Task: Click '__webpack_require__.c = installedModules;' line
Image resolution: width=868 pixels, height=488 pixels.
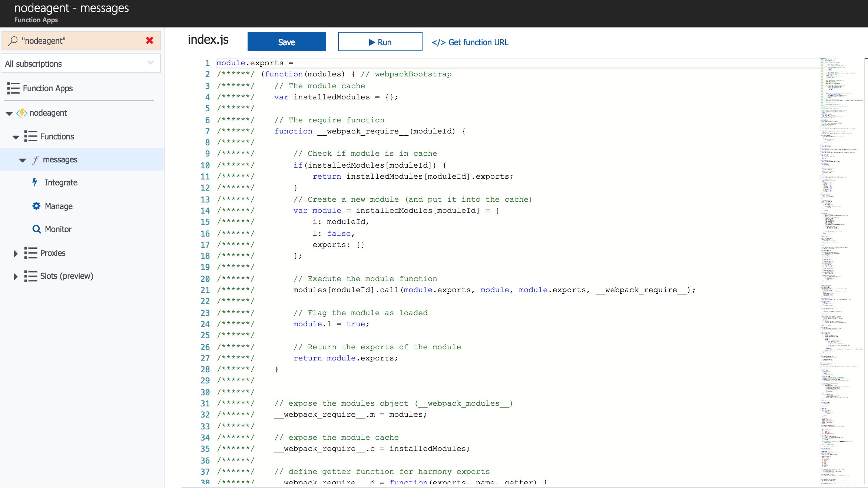Action: (x=372, y=449)
